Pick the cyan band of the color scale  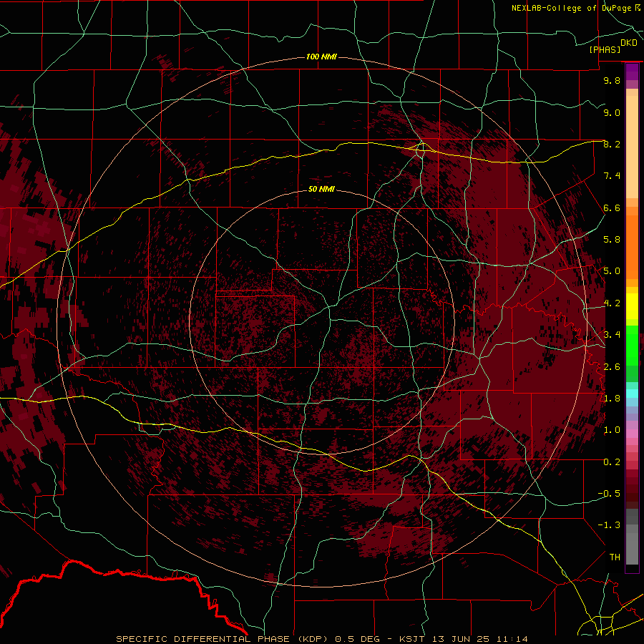click(x=632, y=394)
